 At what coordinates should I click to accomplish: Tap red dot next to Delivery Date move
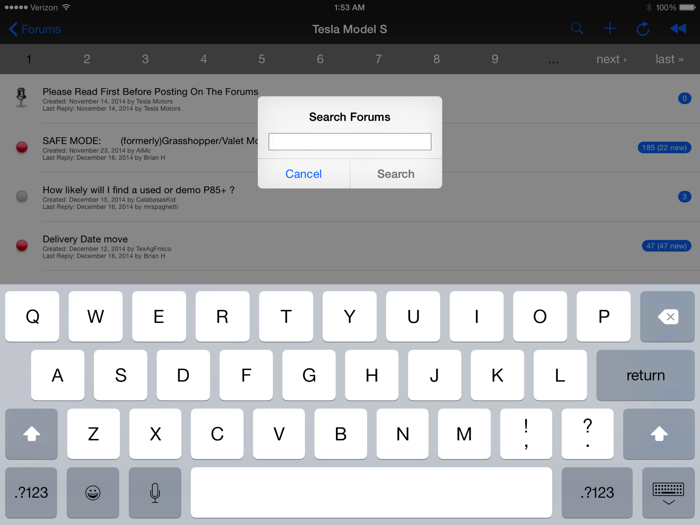coord(21,245)
